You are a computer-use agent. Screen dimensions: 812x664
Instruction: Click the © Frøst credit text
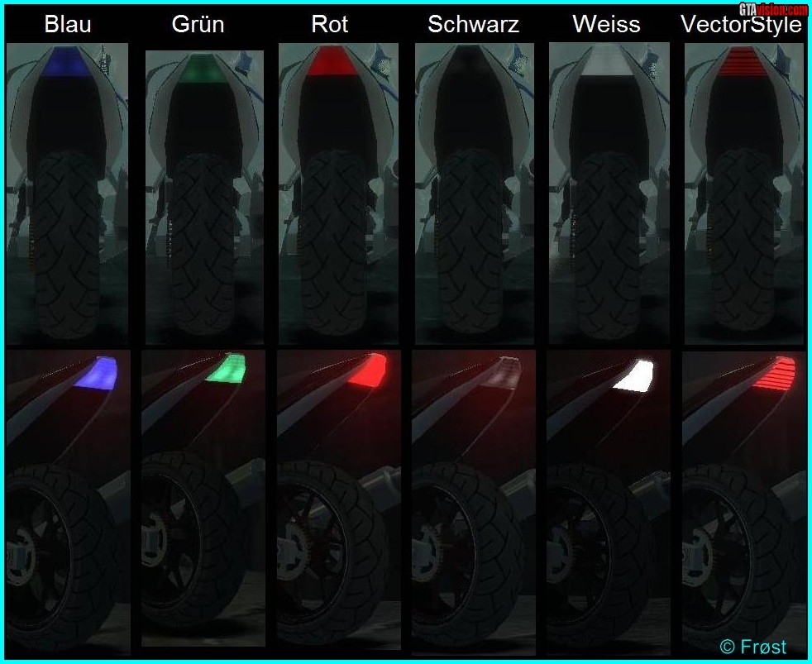point(753,647)
